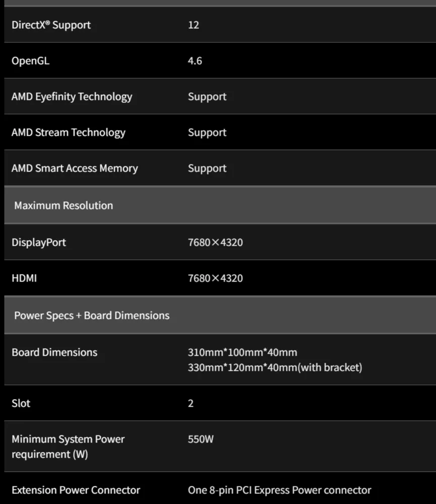
Task: Click Support value for AMD Stream Technology
Action: (x=207, y=133)
